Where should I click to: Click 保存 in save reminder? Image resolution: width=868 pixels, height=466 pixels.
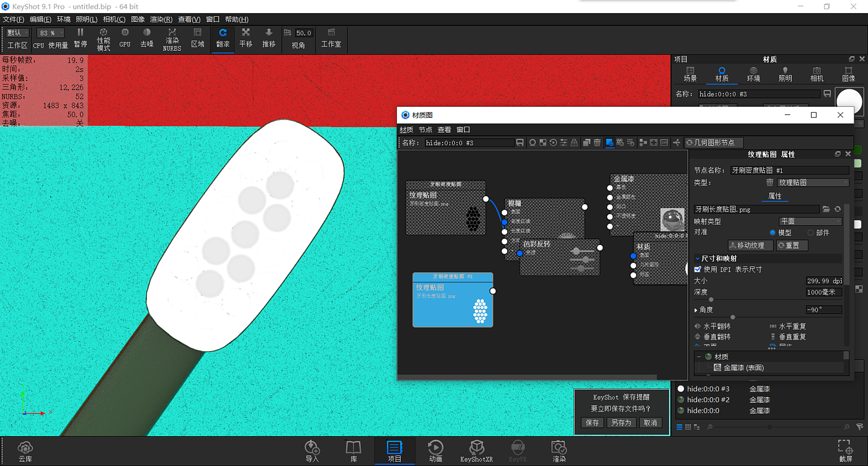point(593,423)
